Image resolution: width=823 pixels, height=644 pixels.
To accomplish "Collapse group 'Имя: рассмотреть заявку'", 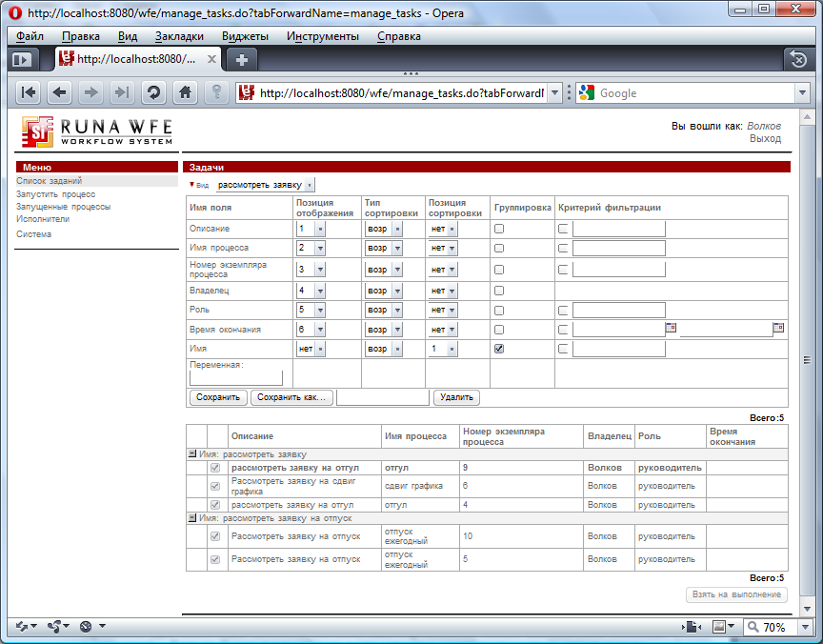I will click(192, 454).
